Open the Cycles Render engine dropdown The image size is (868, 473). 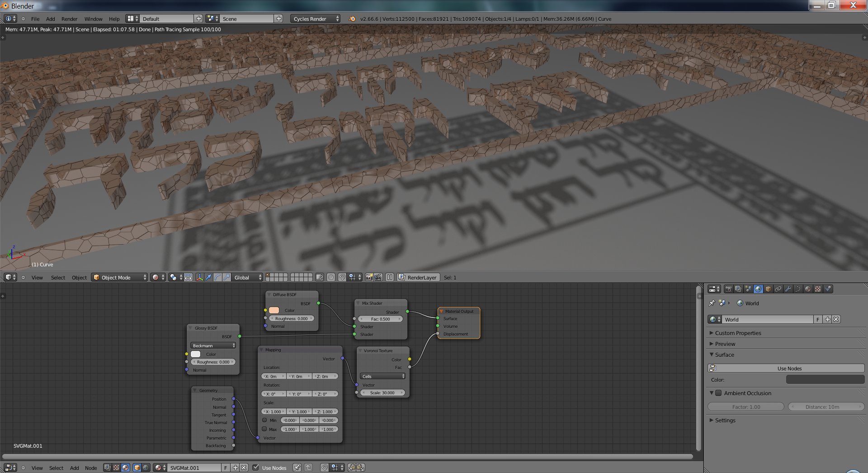click(x=315, y=19)
